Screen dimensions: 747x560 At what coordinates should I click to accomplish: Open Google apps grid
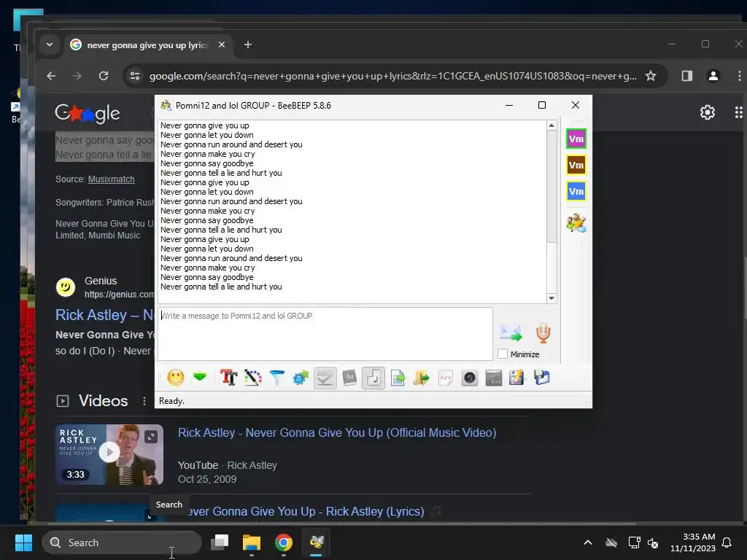(x=739, y=112)
